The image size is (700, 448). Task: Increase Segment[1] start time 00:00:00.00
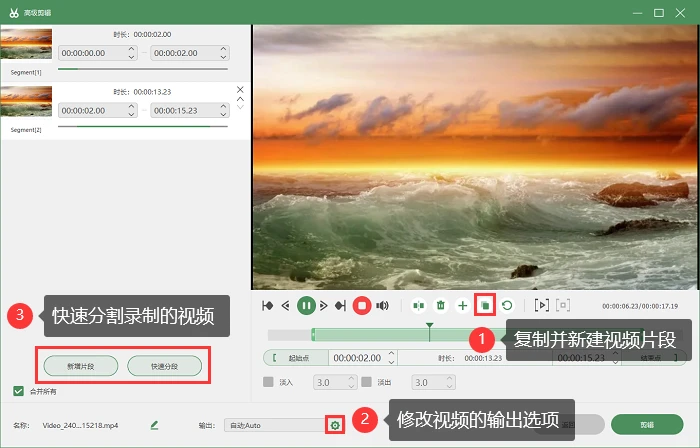(x=131, y=49)
